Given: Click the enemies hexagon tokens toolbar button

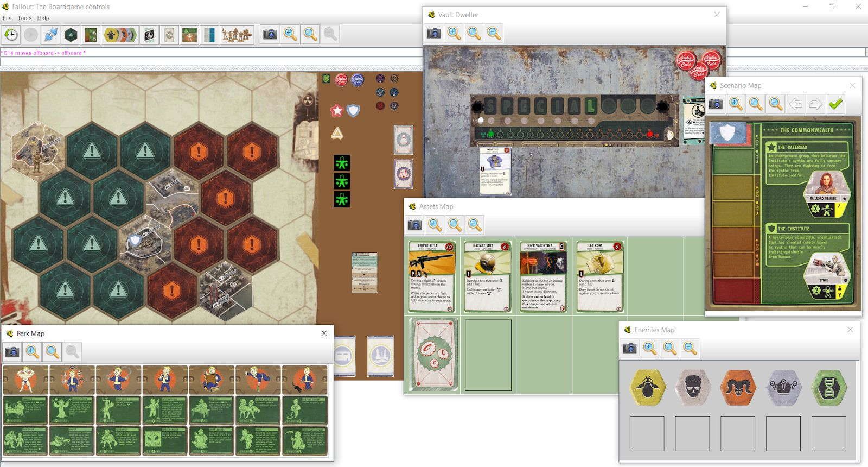Looking at the screenshot, I should 120,35.
